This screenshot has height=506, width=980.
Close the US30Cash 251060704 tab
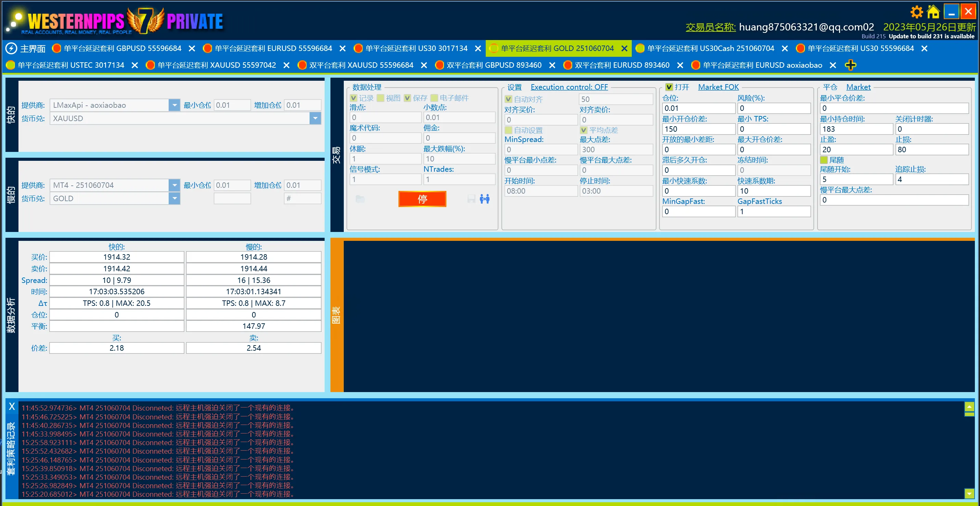[x=784, y=49]
